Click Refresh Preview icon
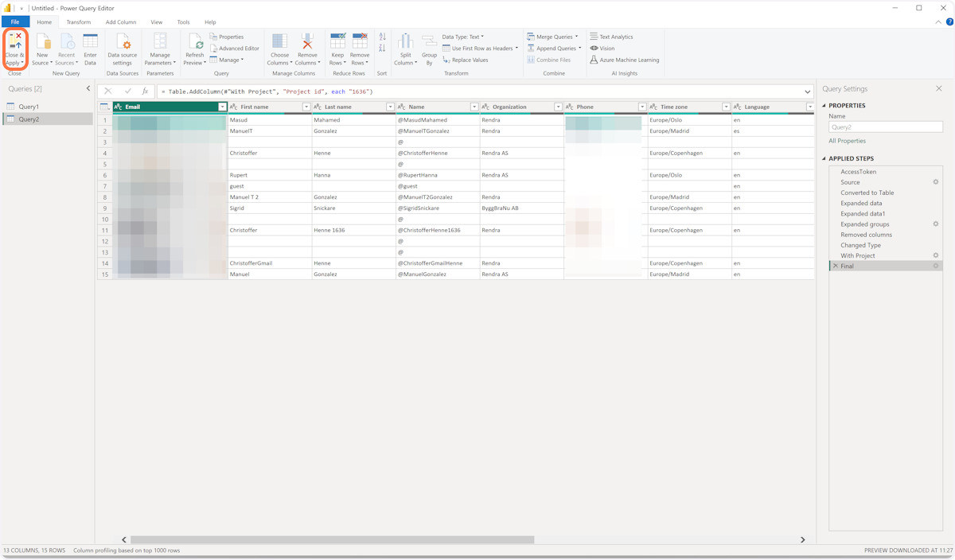 195,41
